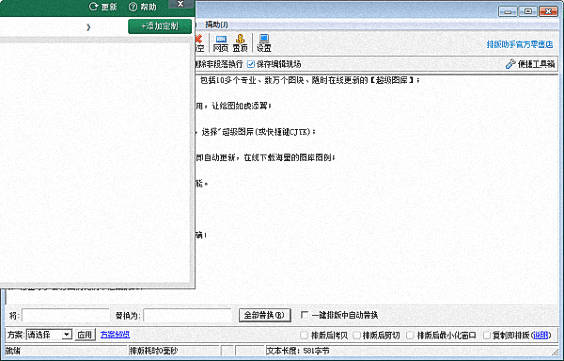The height and width of the screenshot is (361, 564).
Task: Open the 捐助(J) menu
Action: pyautogui.click(x=217, y=24)
